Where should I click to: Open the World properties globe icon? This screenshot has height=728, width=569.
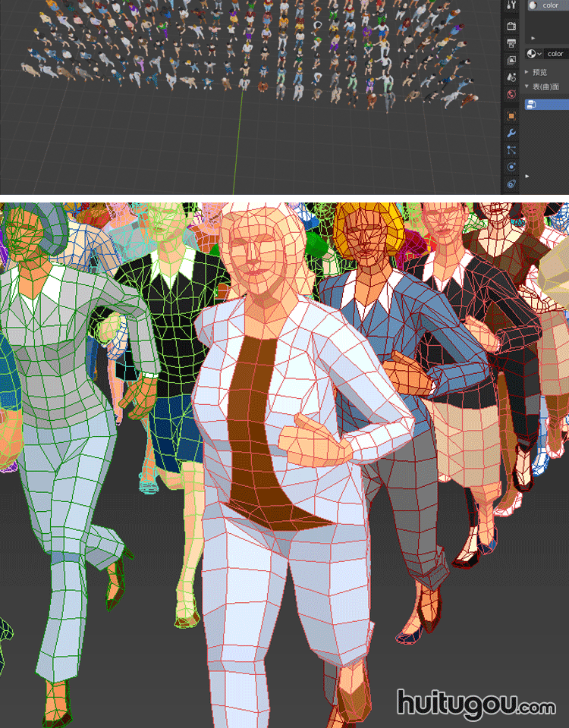click(511, 95)
